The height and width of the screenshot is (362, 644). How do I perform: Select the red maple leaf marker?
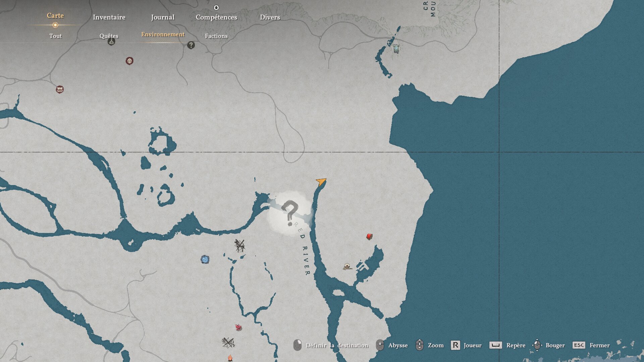pos(238,327)
